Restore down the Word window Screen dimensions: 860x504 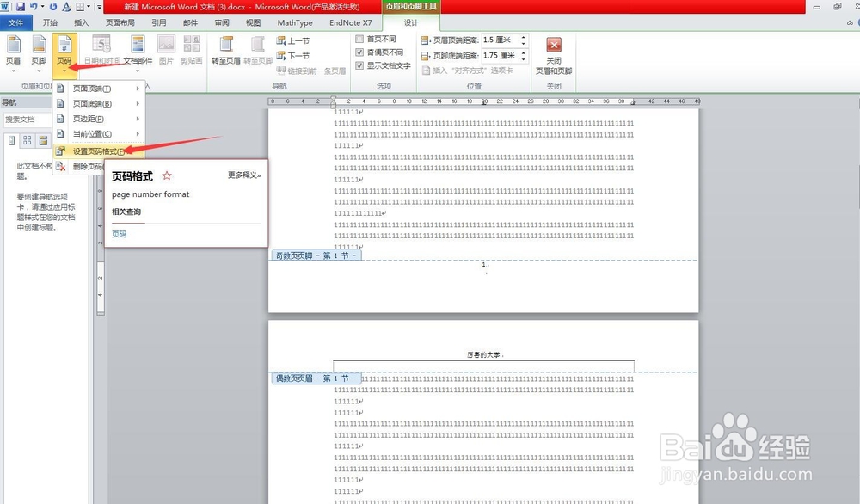point(838,7)
